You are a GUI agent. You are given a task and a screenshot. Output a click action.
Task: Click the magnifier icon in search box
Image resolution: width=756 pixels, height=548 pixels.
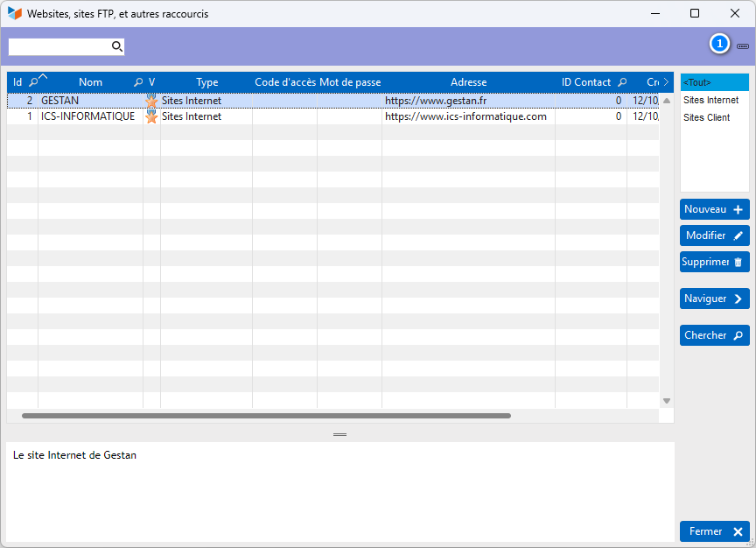(x=116, y=46)
